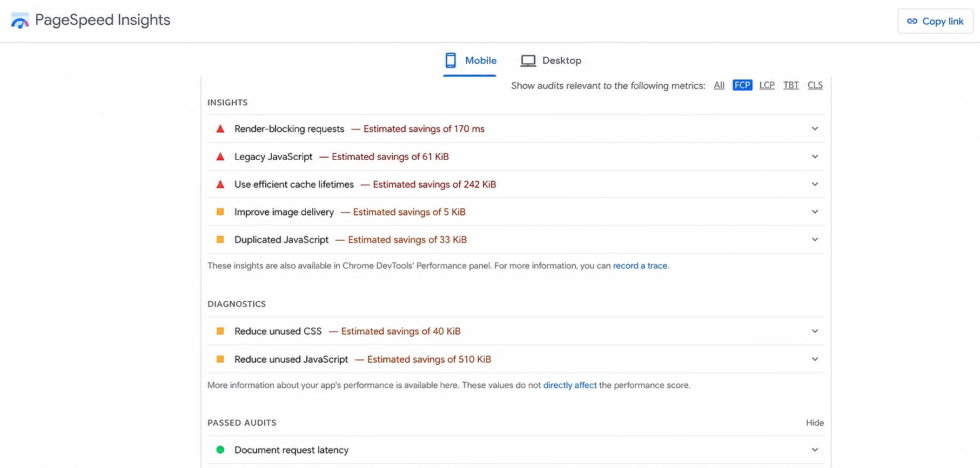Click orange square beside Duplicated JavaScript

coord(220,239)
